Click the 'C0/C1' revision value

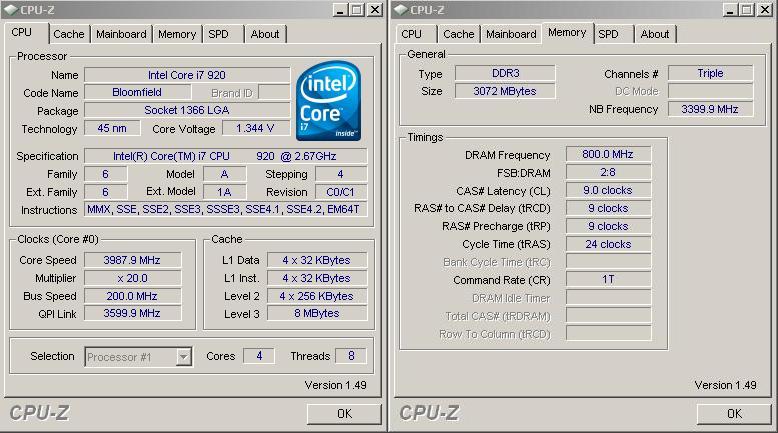tap(340, 192)
